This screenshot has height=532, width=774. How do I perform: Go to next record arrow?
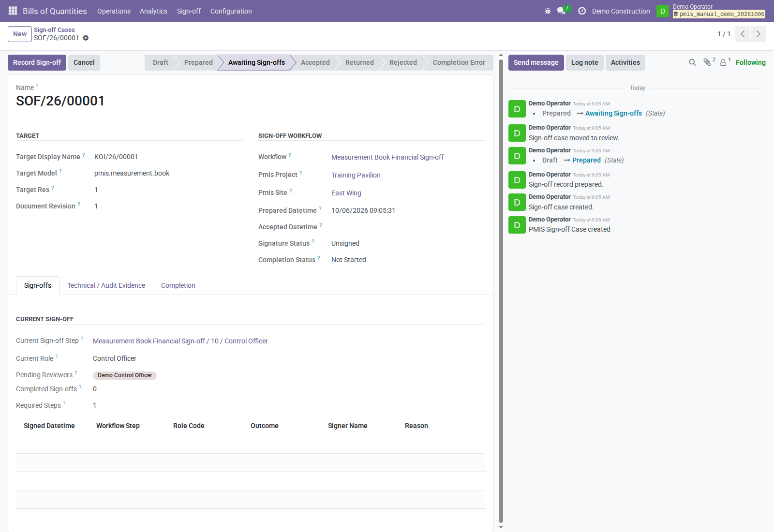click(x=759, y=34)
